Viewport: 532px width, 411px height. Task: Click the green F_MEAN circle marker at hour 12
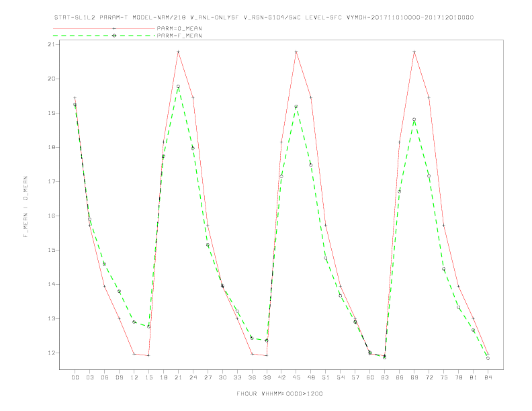(x=134, y=322)
